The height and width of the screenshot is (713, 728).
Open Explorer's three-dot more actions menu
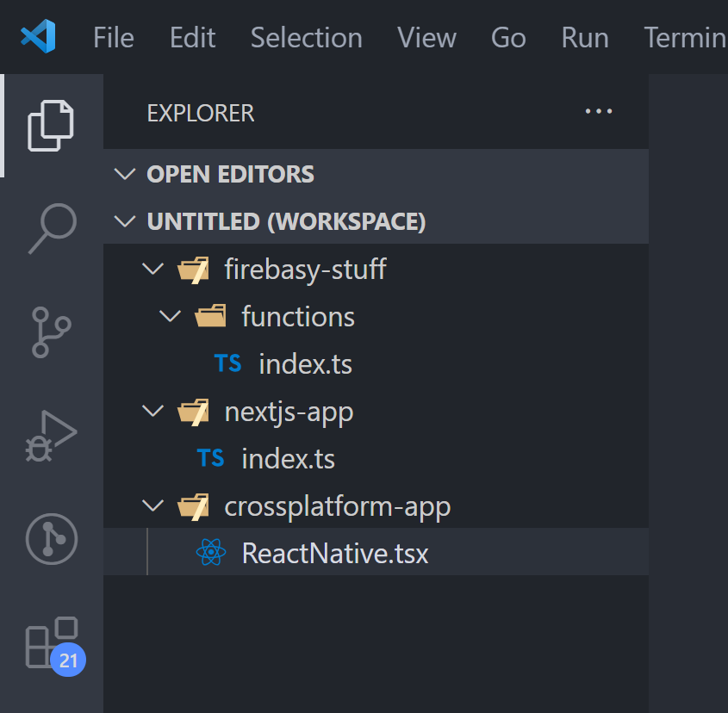point(598,112)
